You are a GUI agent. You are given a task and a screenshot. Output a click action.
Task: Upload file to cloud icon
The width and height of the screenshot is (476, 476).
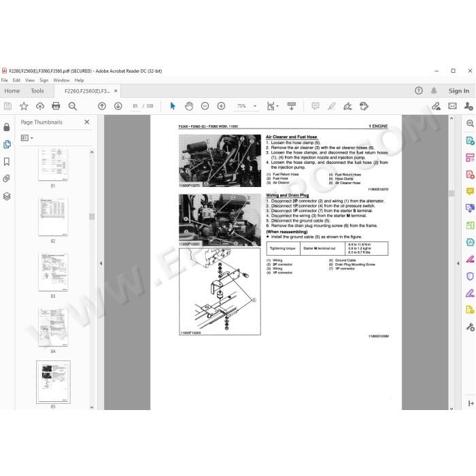(x=39, y=106)
